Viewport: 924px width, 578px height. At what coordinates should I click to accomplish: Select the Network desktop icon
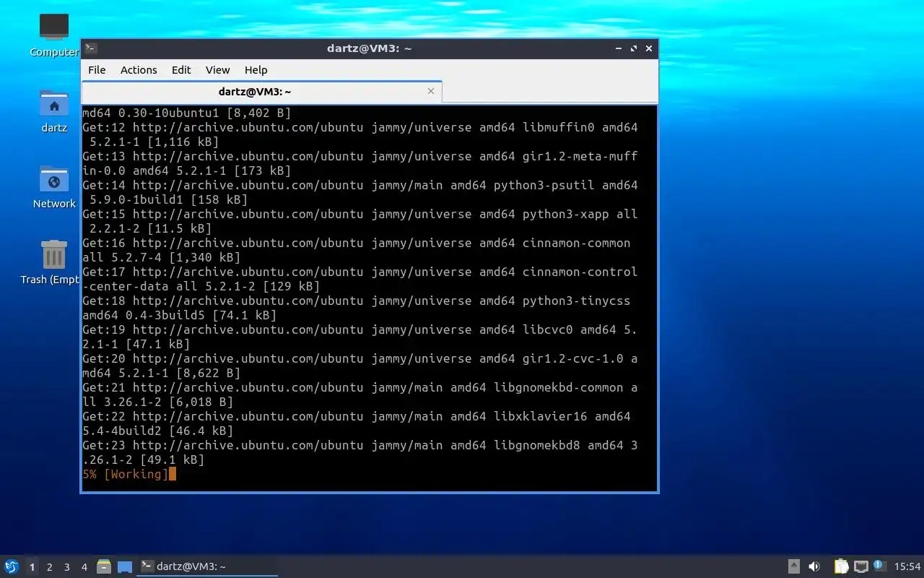tap(54, 187)
